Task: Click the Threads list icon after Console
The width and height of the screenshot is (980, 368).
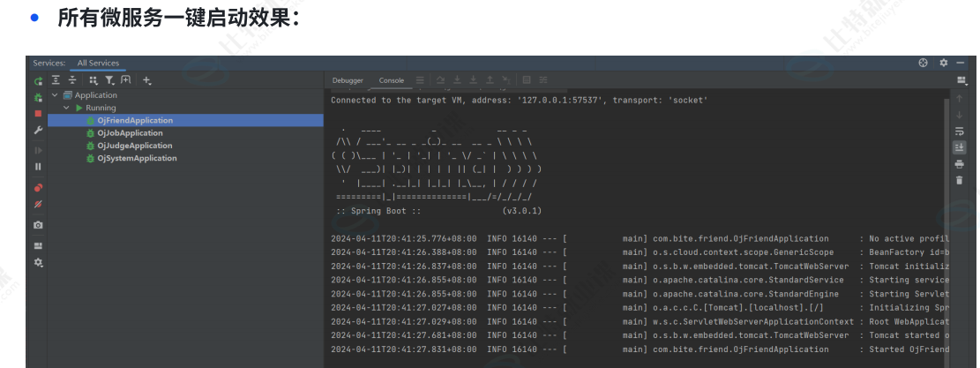Action: [x=420, y=80]
